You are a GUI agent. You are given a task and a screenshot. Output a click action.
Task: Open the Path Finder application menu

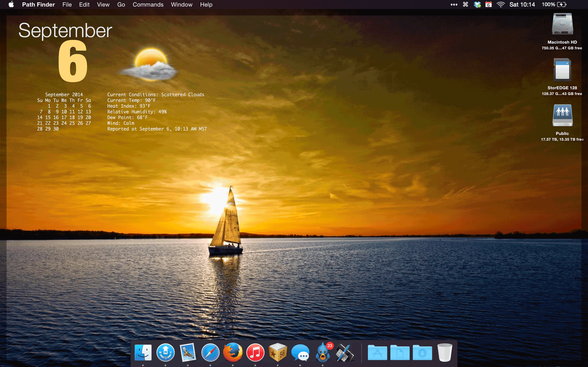click(x=38, y=5)
